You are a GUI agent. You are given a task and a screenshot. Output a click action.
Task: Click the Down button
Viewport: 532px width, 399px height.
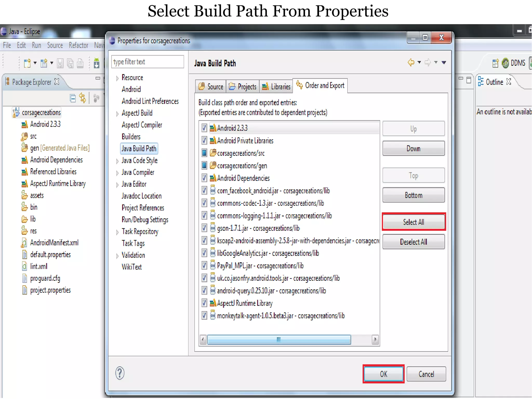[x=414, y=148]
